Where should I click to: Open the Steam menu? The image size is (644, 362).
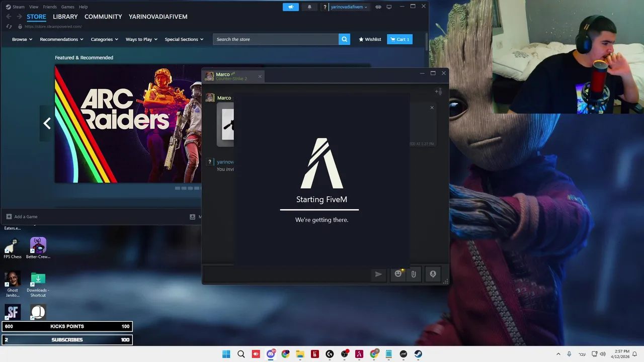pos(19,7)
